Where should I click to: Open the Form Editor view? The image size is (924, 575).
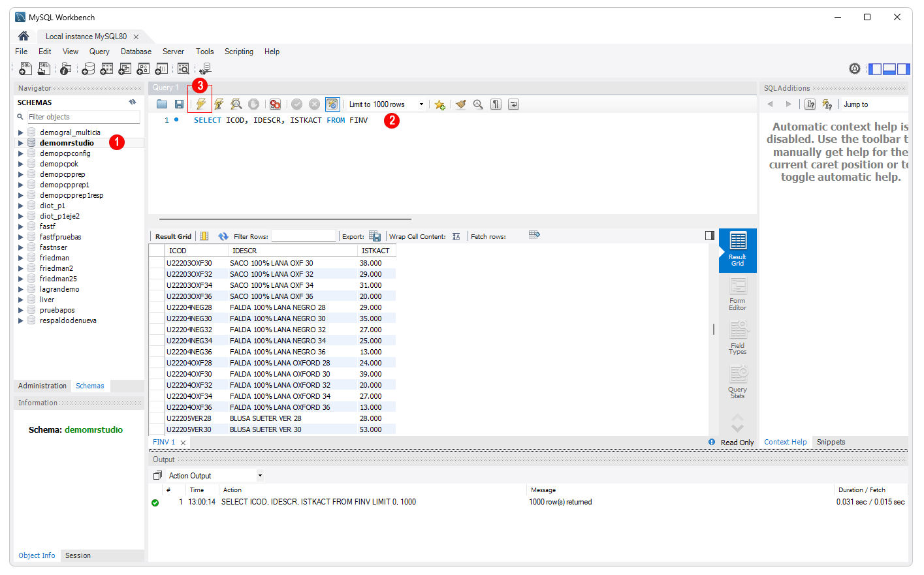tap(737, 295)
